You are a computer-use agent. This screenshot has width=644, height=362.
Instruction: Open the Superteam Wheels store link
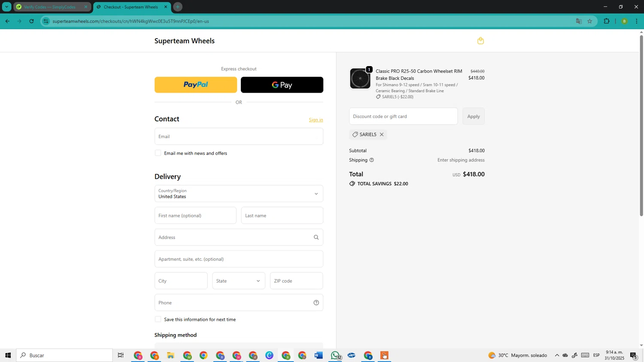click(185, 41)
